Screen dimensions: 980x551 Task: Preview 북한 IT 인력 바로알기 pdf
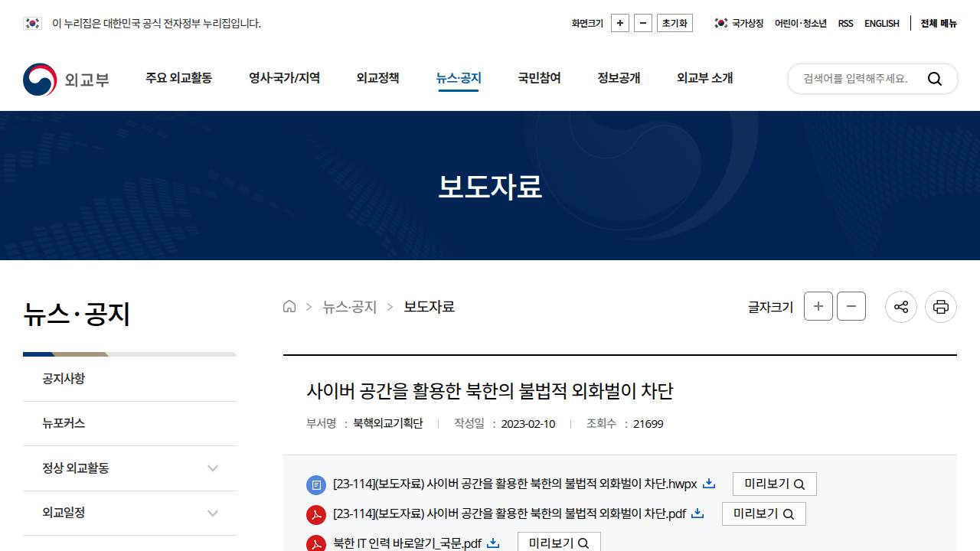point(559,543)
